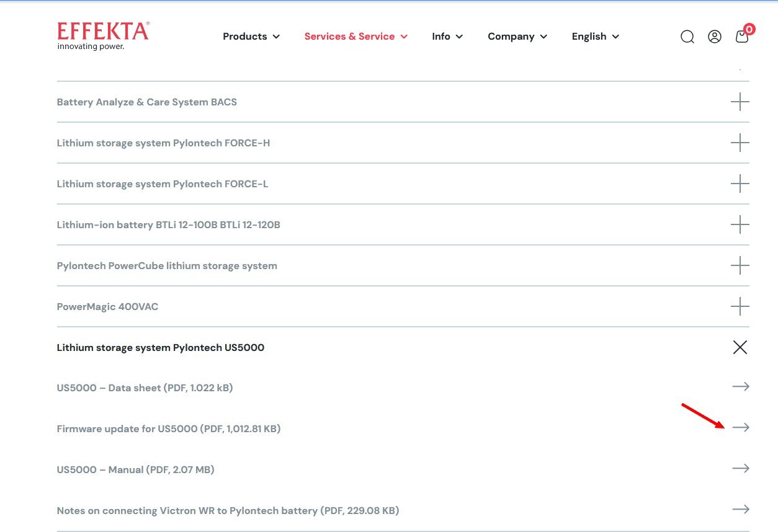Open the Company dropdown menu
778x532 pixels.
click(x=517, y=37)
